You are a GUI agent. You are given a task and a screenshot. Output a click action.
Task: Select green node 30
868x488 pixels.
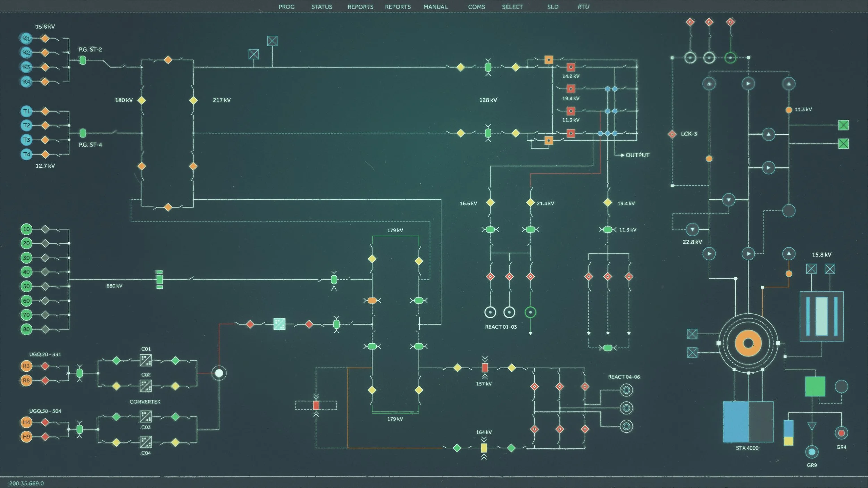tap(26, 258)
